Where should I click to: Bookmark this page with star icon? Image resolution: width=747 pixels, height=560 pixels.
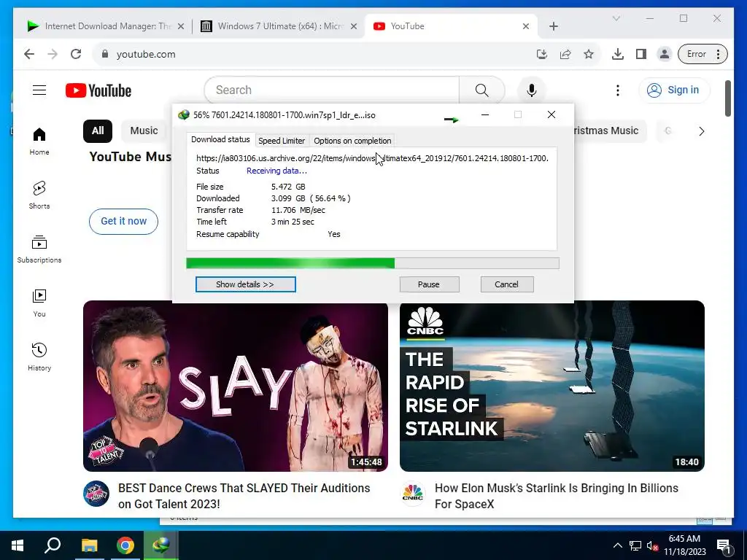coord(589,54)
